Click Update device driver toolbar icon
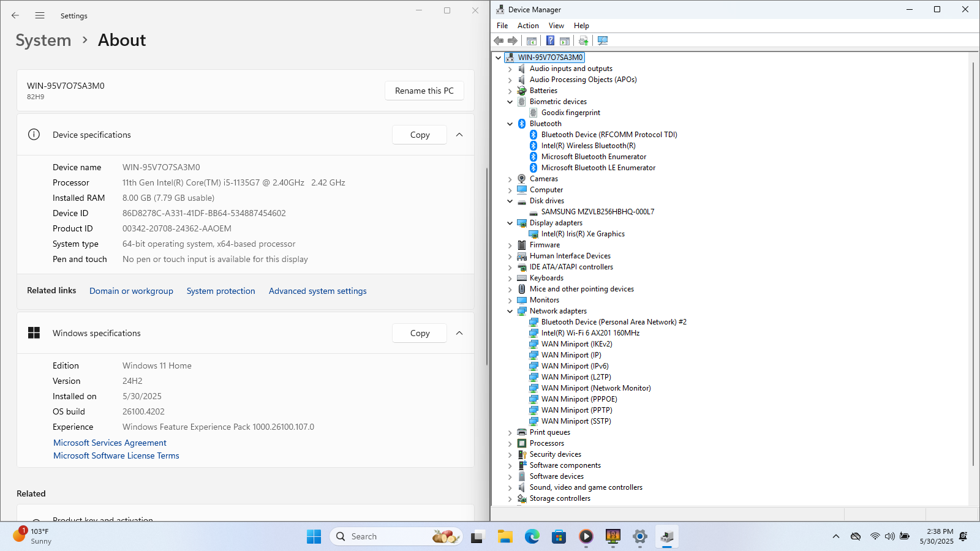Screen dimensions: 980x551 click(x=583, y=40)
